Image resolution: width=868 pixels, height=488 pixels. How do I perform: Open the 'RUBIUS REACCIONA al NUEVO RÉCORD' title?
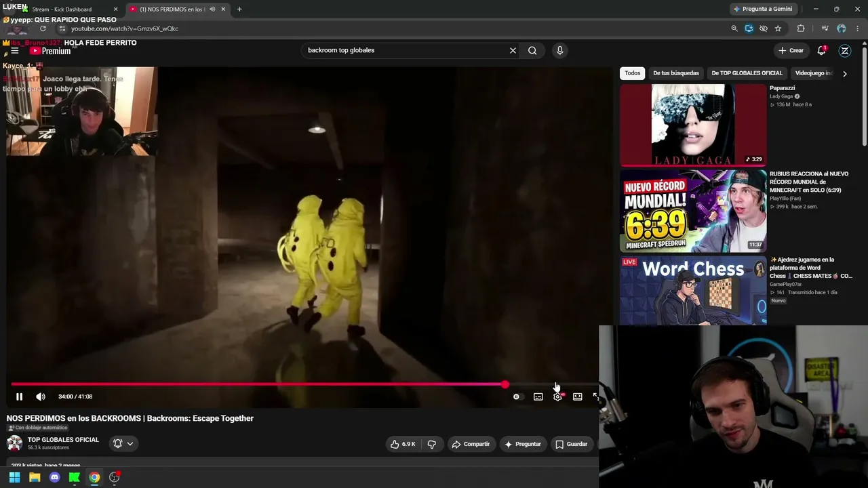pyautogui.click(x=809, y=182)
